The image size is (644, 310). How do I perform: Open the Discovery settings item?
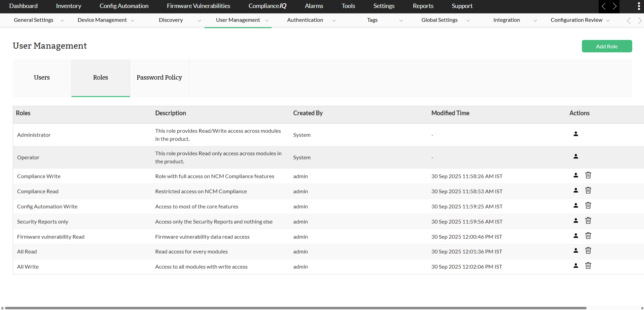click(x=171, y=20)
